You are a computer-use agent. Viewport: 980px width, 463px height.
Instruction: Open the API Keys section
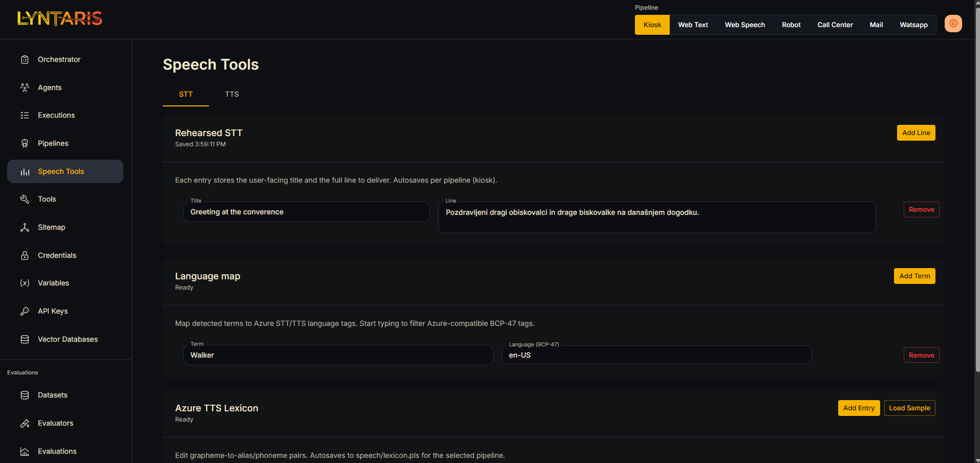click(53, 311)
